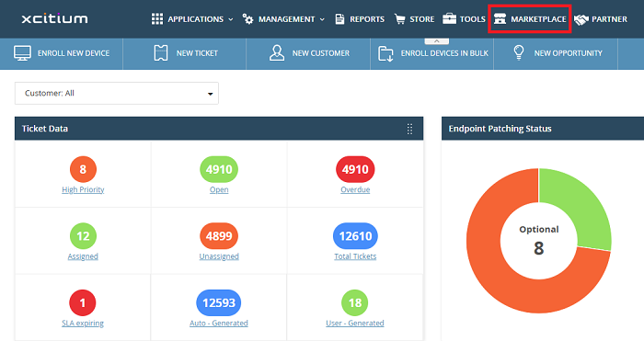Screen dimensions: 644x341
Task: Click the Tools briefcase icon
Action: [x=449, y=19]
